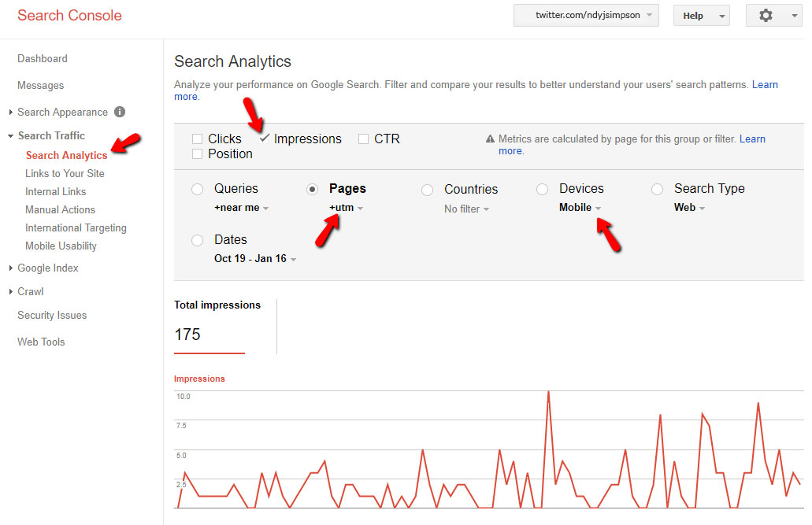This screenshot has height=525, width=812.
Task: Click Learn more link in description
Action: (765, 84)
